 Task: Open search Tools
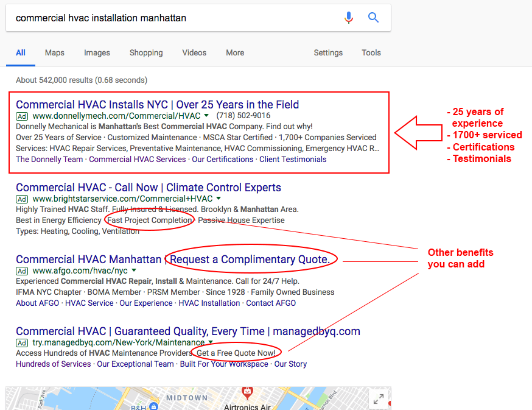tap(371, 52)
